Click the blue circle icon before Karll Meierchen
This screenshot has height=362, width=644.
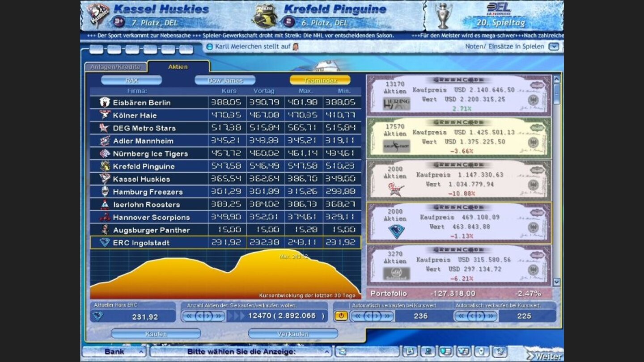coord(209,46)
